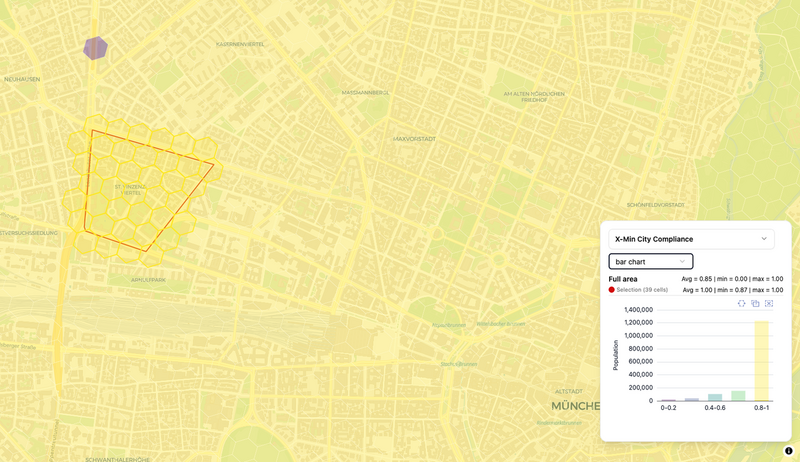
Task: Click the ALTSTADT map label
Action: 569,392
